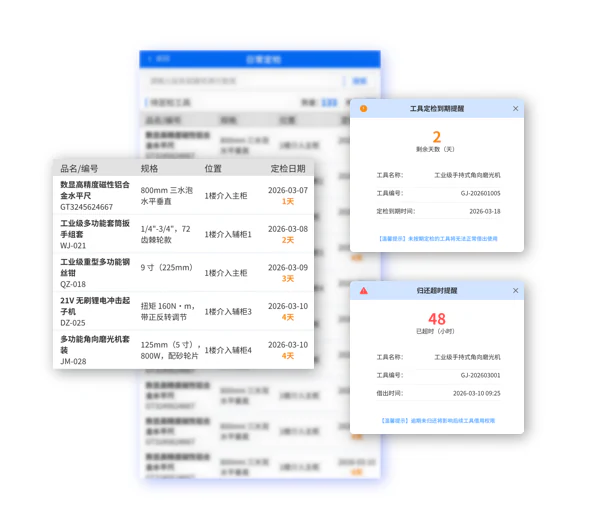Click the blue search button text
This screenshot has height=523, width=591.
click(x=359, y=81)
